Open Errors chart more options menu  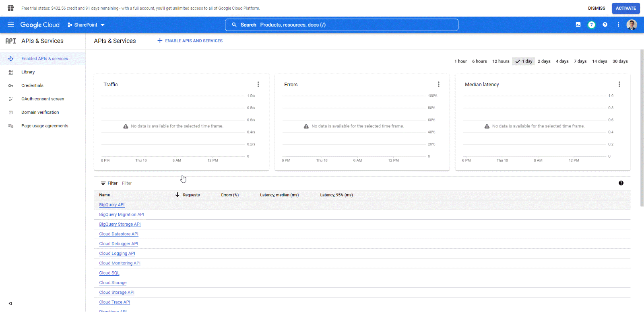[438, 84]
